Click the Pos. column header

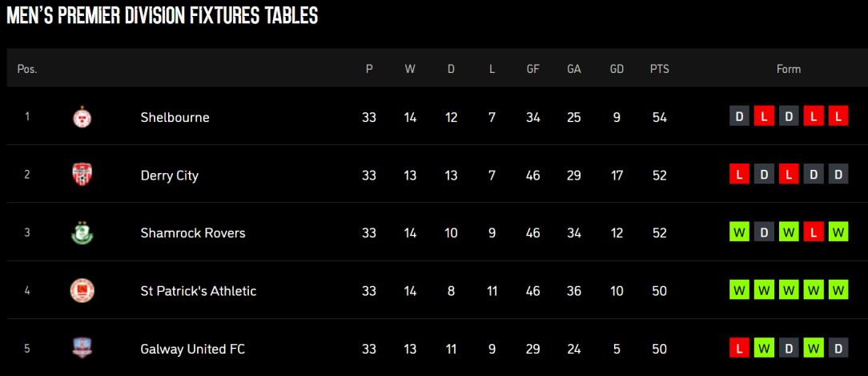pyautogui.click(x=27, y=69)
